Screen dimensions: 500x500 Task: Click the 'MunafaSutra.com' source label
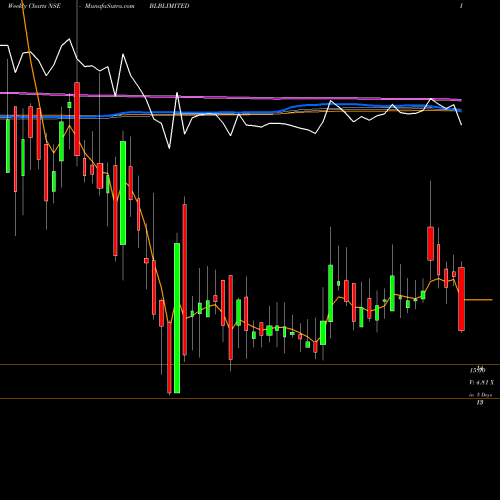[110, 6]
